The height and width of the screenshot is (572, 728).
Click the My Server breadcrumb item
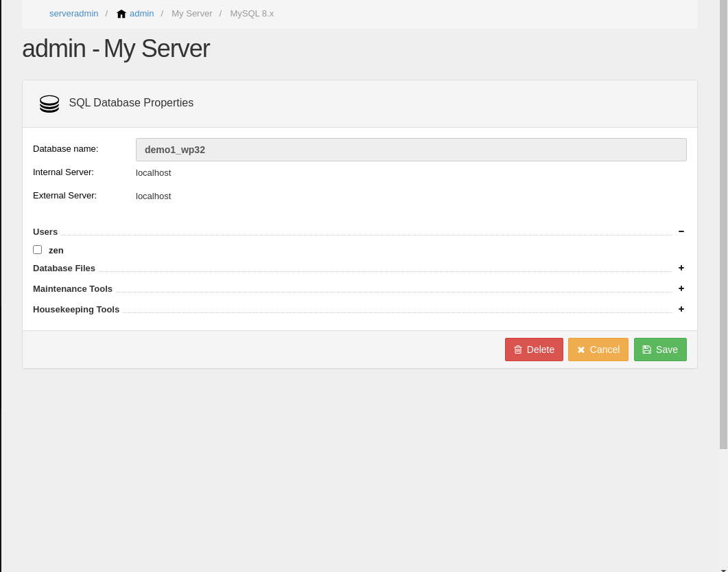(191, 14)
